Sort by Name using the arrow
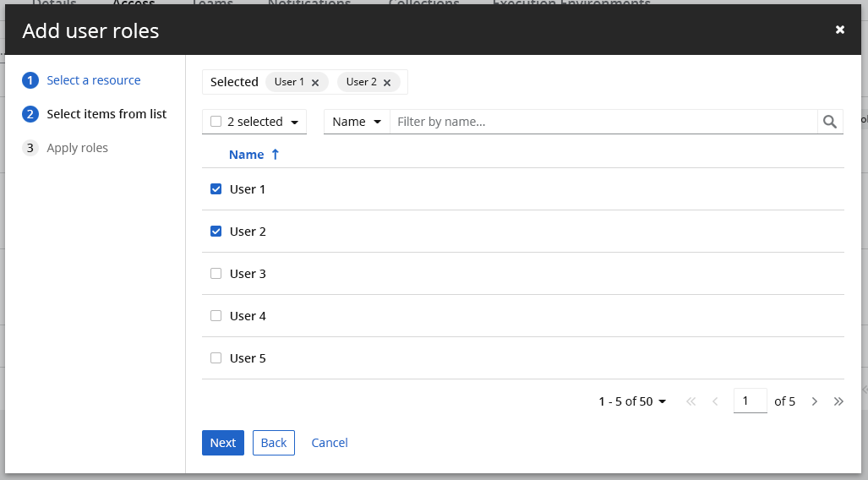Screen dimensions: 868x480 (276, 155)
